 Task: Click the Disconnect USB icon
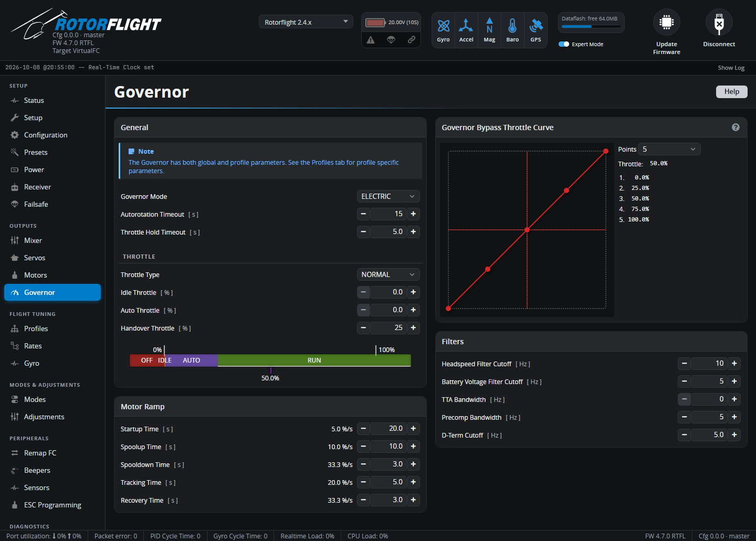(719, 22)
